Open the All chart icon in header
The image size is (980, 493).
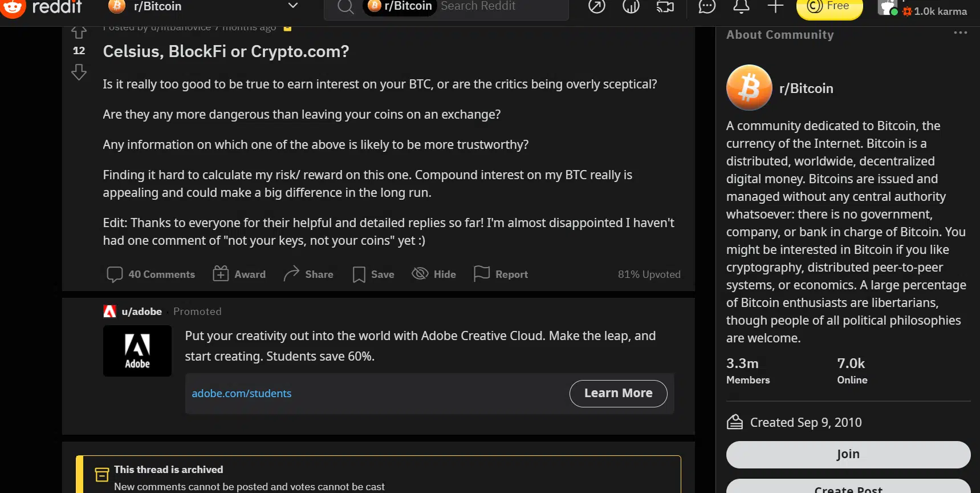click(631, 6)
